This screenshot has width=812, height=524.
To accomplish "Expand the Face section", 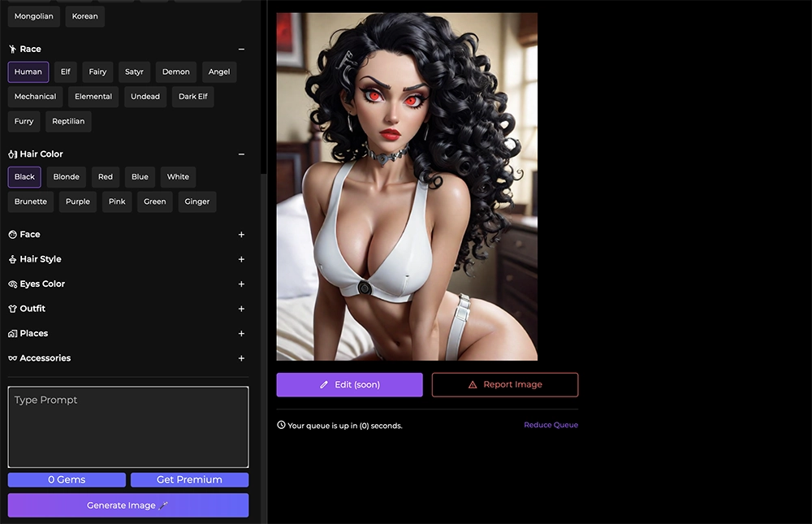I will [241, 234].
